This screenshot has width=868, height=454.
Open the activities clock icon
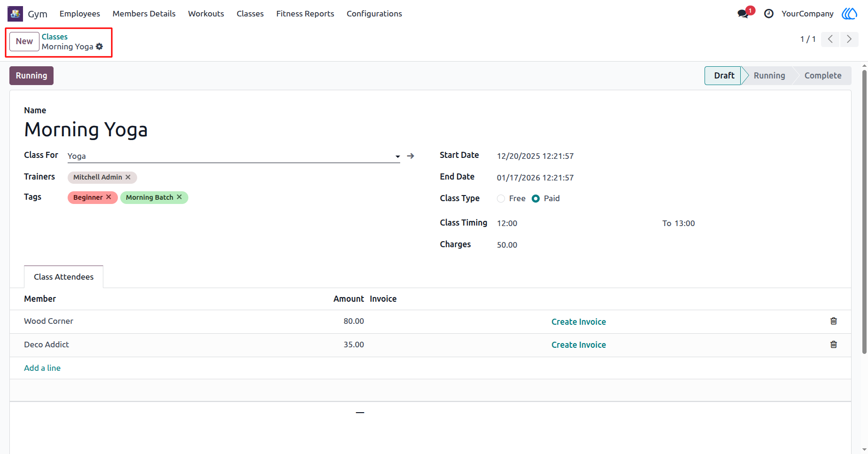(769, 14)
